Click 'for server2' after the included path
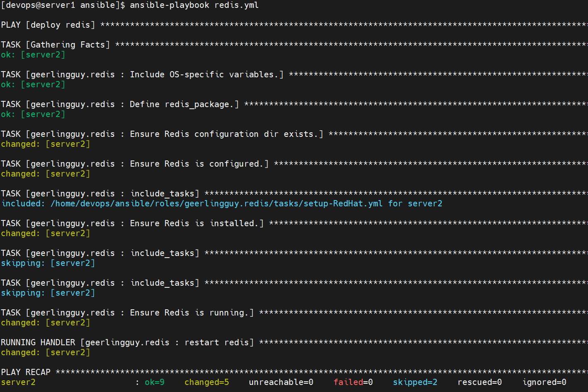588x392 pixels. click(415, 203)
